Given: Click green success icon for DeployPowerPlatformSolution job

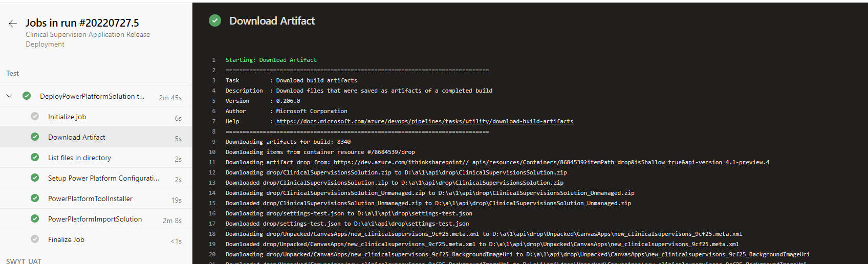Looking at the screenshot, I should (27, 96).
